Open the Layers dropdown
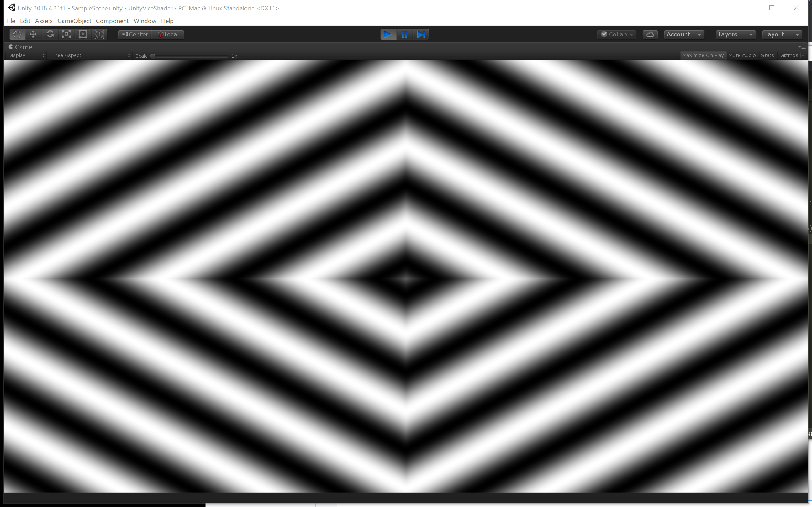Viewport: 812px width, 507px height. coord(735,34)
